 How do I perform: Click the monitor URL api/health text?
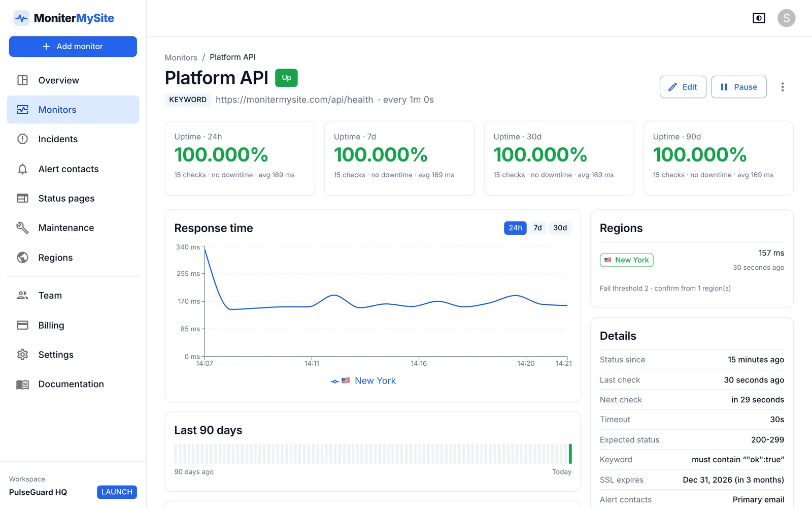pyautogui.click(x=294, y=100)
